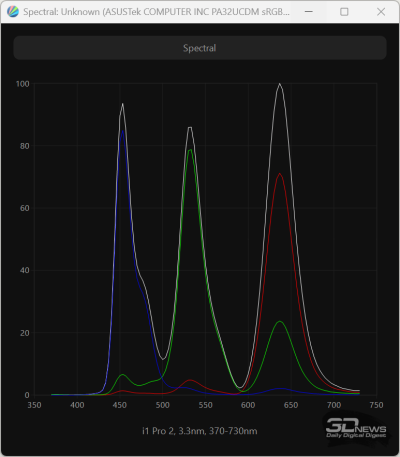Click the white curve peak near 450nm
The width and height of the screenshot is (400, 457).
(123, 104)
